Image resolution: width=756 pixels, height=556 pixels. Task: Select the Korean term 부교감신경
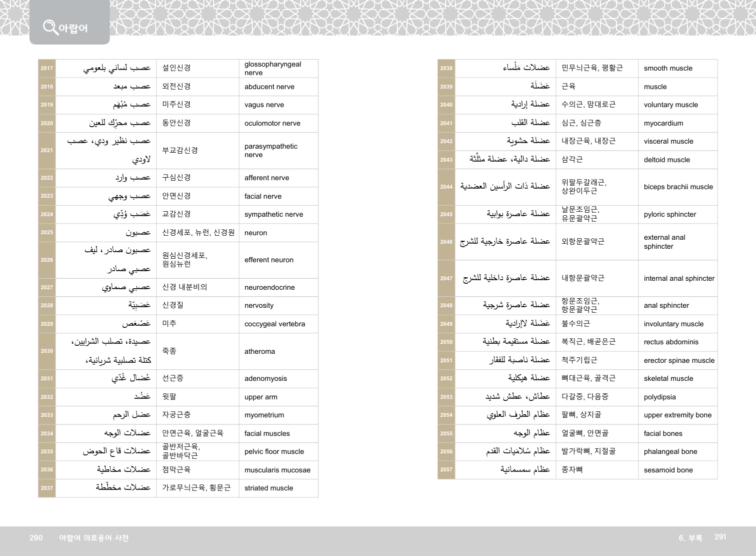[x=180, y=150]
